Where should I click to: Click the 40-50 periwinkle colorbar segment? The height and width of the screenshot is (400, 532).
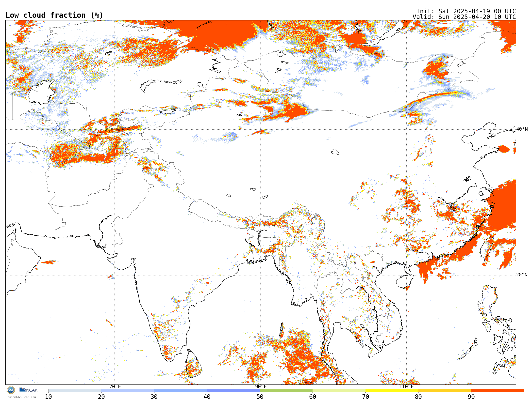233,391
